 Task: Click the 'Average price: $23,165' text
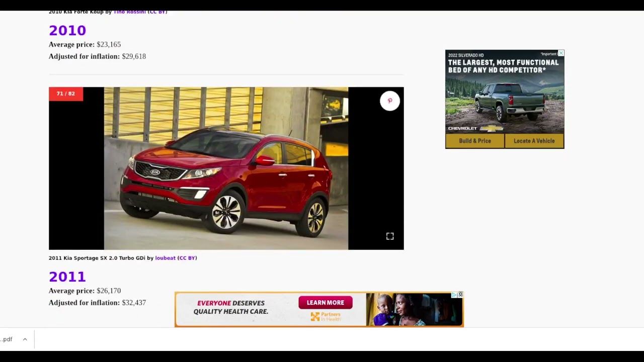85,44
